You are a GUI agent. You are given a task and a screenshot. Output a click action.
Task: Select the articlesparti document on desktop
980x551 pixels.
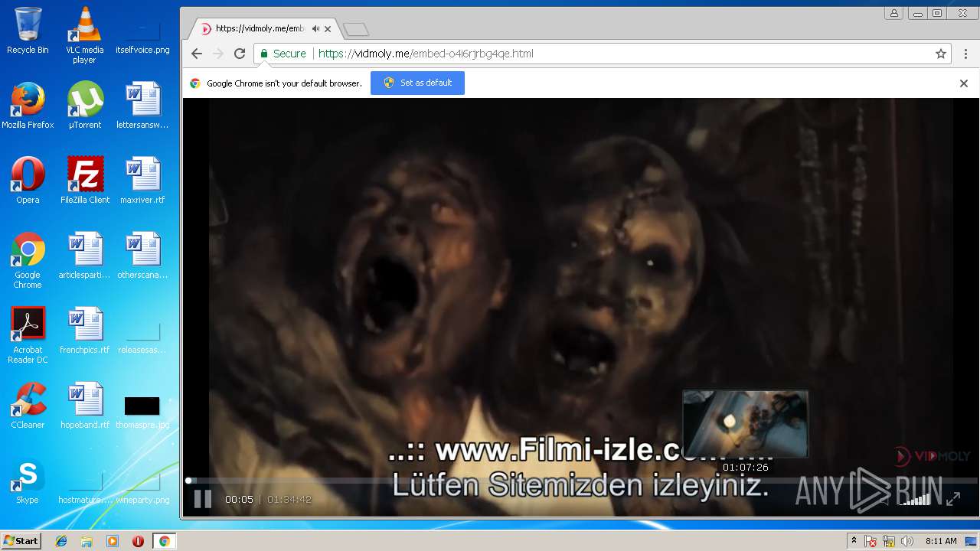coord(85,256)
